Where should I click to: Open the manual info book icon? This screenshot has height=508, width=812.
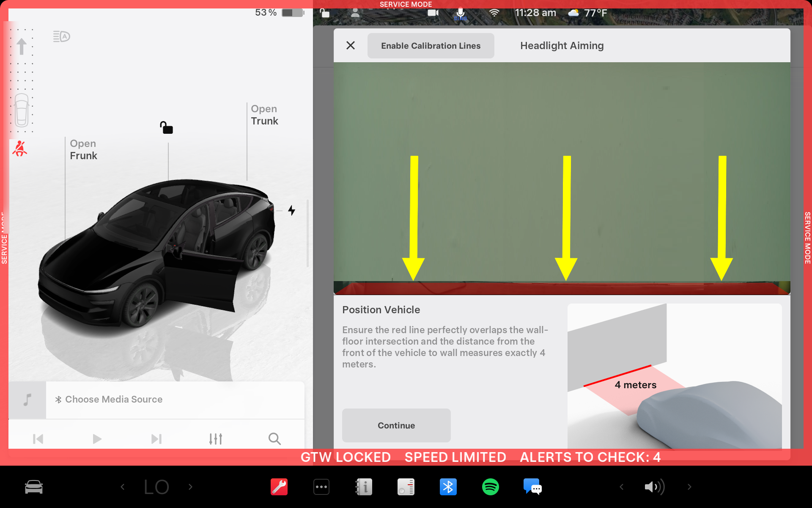point(364,487)
